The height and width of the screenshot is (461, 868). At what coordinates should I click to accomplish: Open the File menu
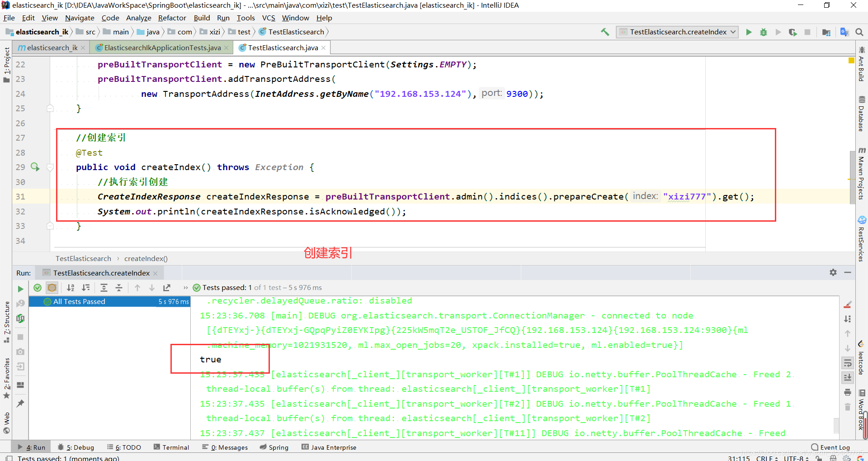pos(9,18)
